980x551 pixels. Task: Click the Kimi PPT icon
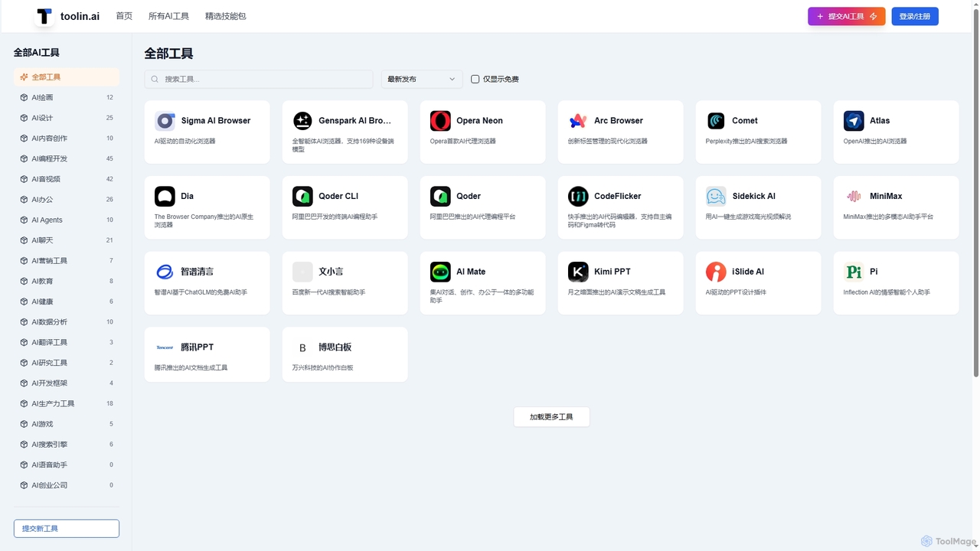(x=578, y=272)
